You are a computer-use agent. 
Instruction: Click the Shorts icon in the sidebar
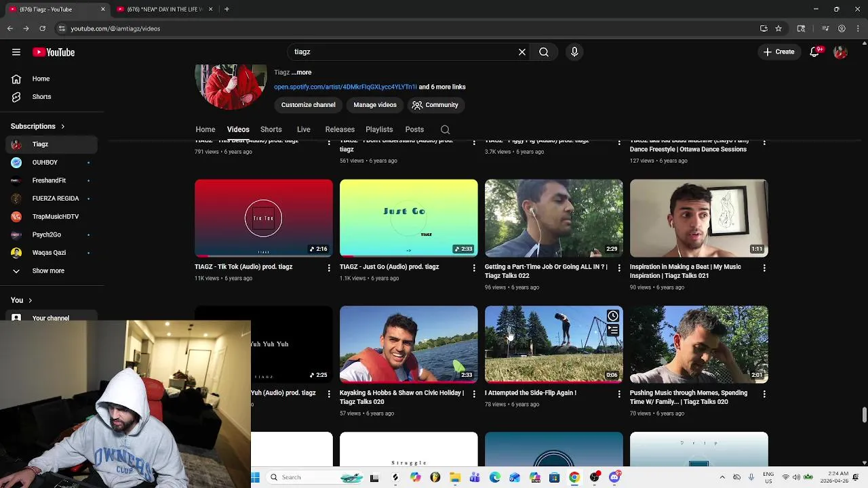point(16,97)
